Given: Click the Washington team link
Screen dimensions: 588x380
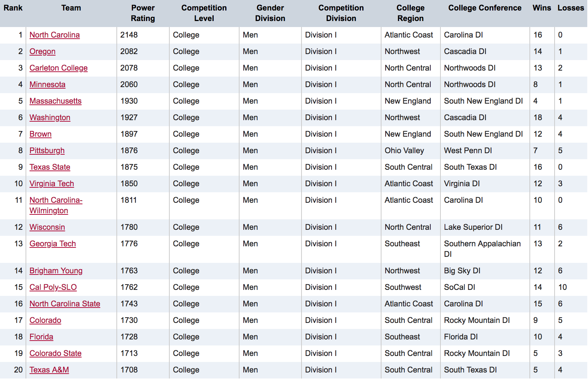Looking at the screenshot, I should point(50,118).
